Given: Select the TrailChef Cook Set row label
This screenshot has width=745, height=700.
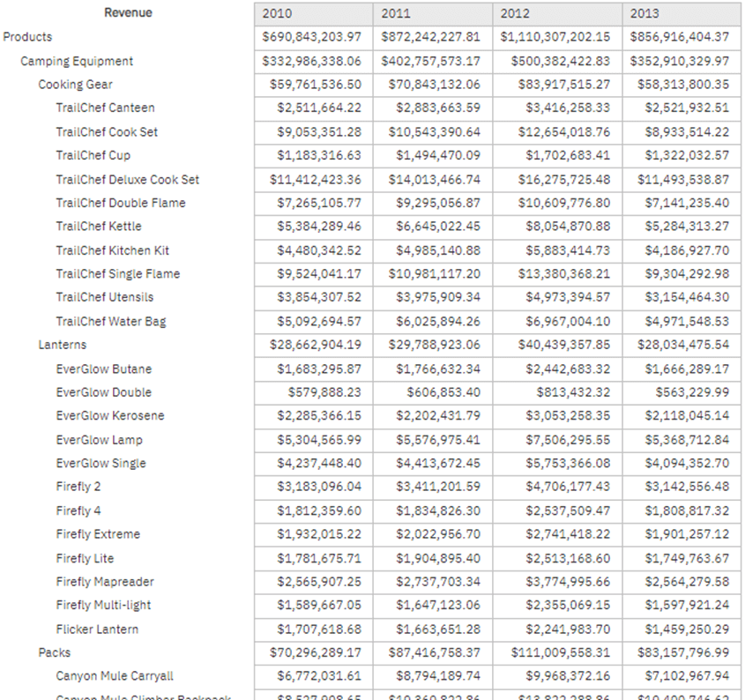Looking at the screenshot, I should tap(107, 132).
